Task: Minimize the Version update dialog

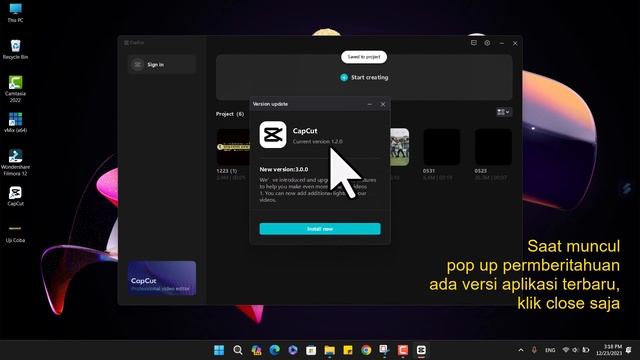Action: pyautogui.click(x=370, y=104)
